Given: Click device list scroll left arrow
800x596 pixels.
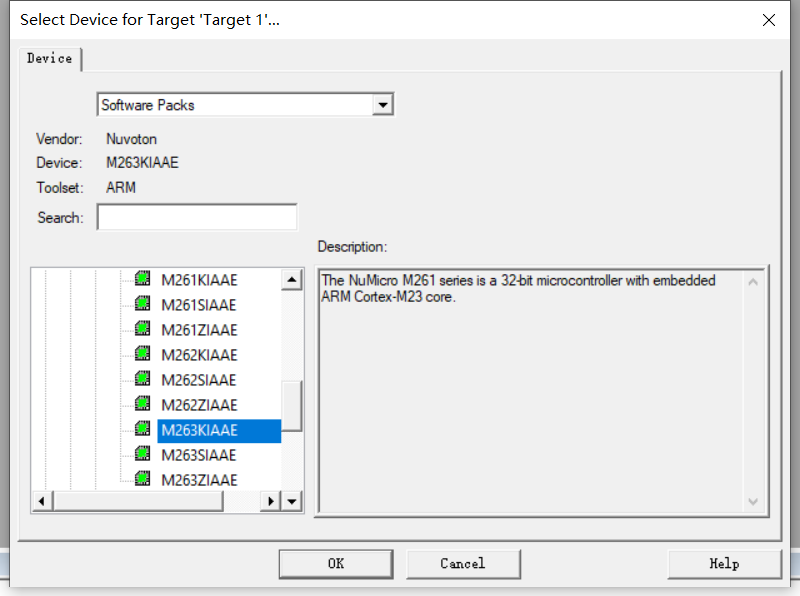Looking at the screenshot, I should (42, 502).
